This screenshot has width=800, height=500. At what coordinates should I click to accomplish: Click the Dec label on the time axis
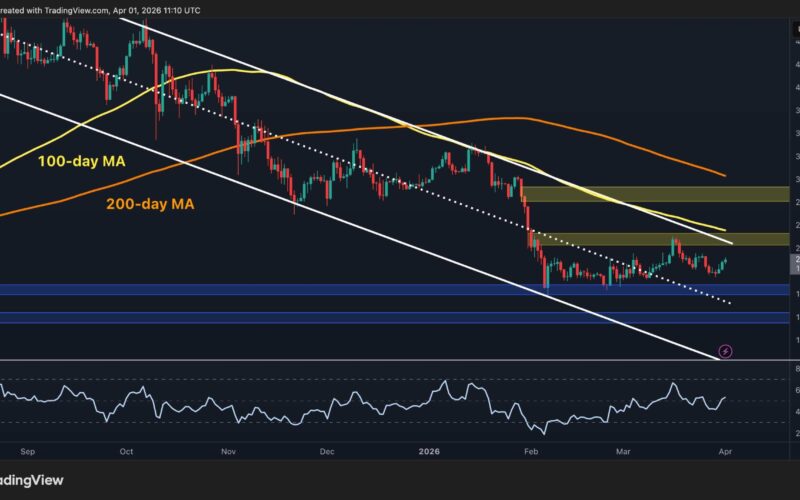click(327, 451)
